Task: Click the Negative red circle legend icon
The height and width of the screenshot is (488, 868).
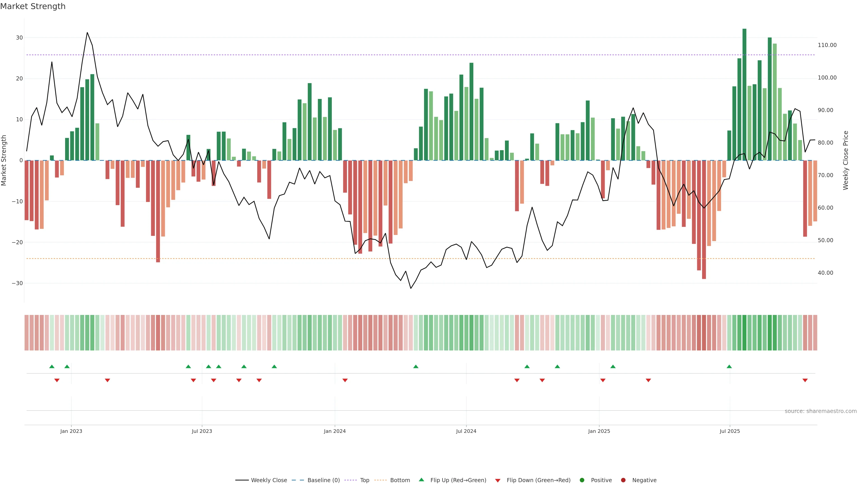Action: [623, 480]
